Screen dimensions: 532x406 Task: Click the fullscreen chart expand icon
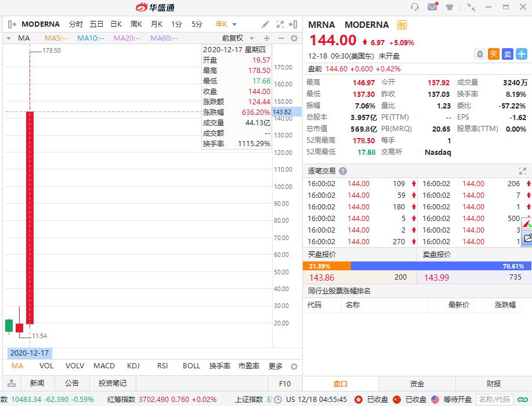tap(279, 24)
